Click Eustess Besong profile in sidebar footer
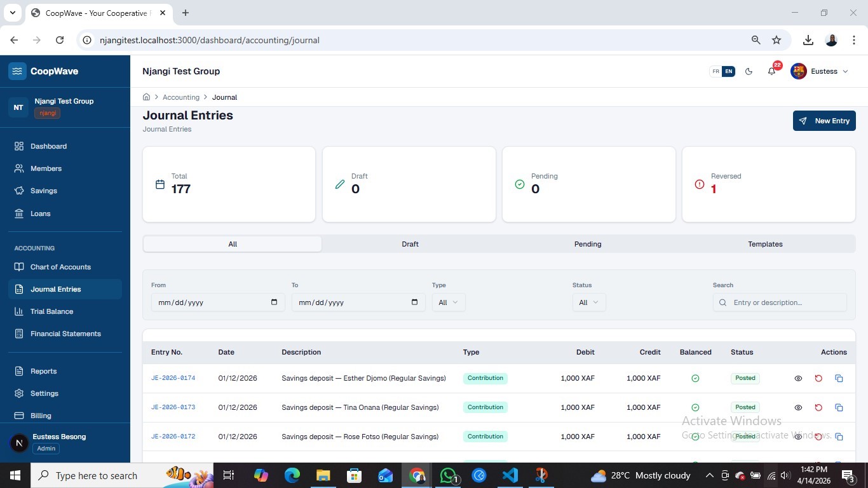 pyautogui.click(x=65, y=443)
